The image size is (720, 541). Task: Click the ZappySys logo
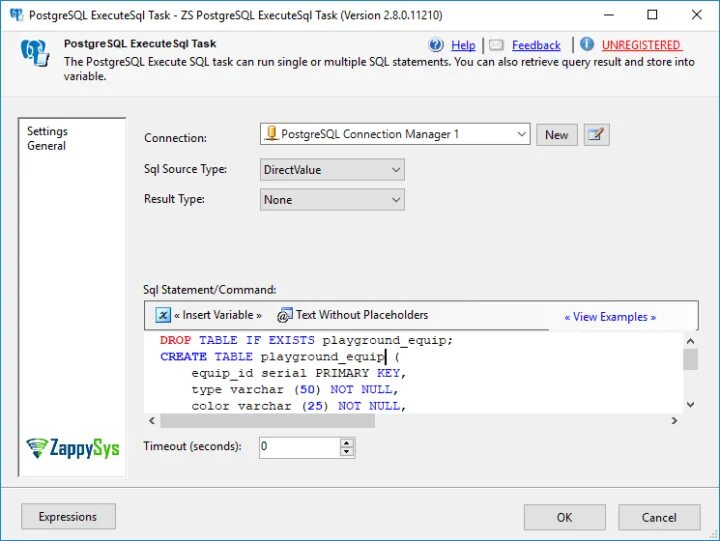click(73, 448)
